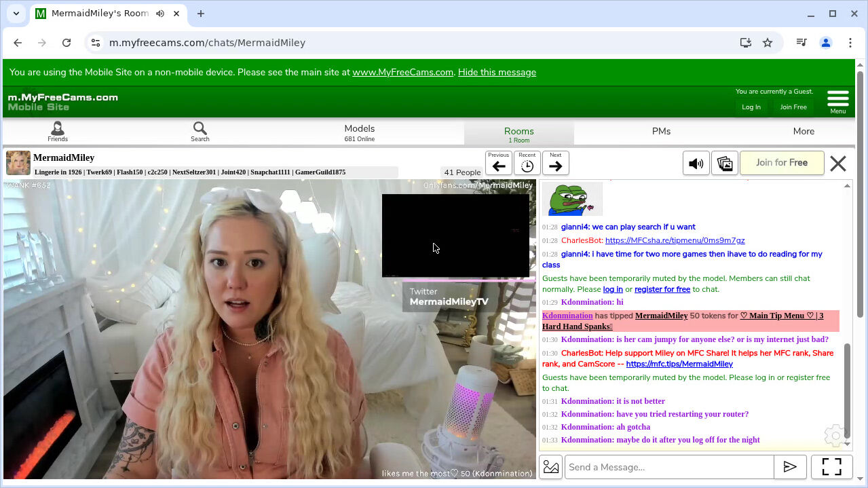Open the mfc.tips/MermaidMiley link

pyautogui.click(x=679, y=364)
